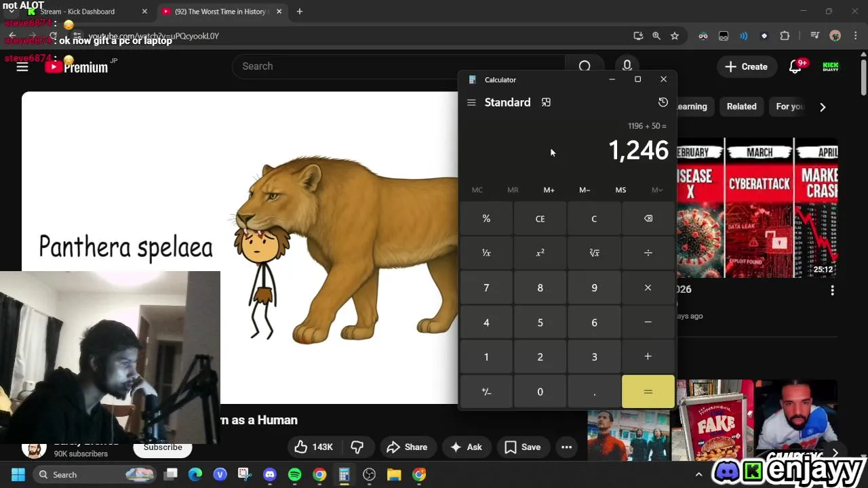The image size is (868, 488).
Task: Click the decimal point key
Action: [x=594, y=392]
